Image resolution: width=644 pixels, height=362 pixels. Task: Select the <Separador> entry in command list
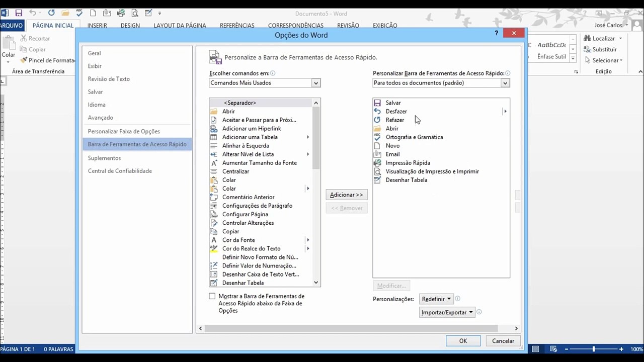click(x=261, y=103)
